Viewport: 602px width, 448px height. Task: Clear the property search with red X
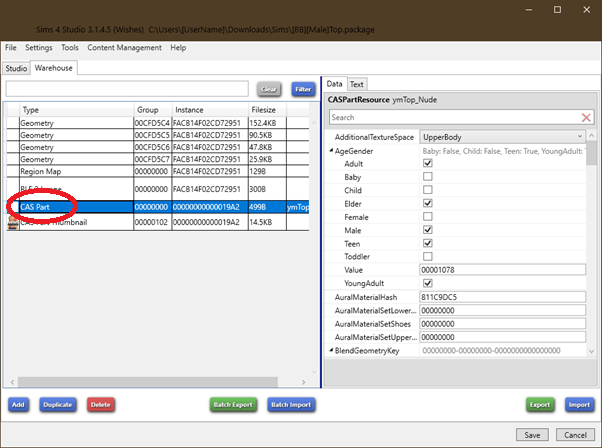(586, 117)
